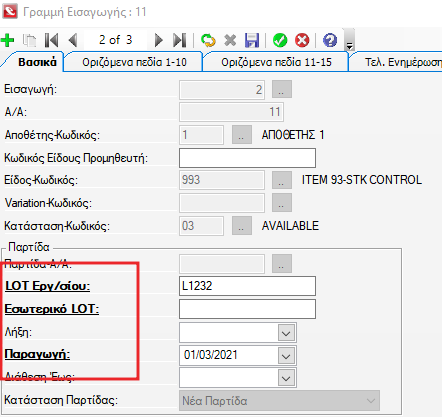
Task: Open the Οριζόμενα πεδία 11-15 tab
Action: (x=276, y=62)
